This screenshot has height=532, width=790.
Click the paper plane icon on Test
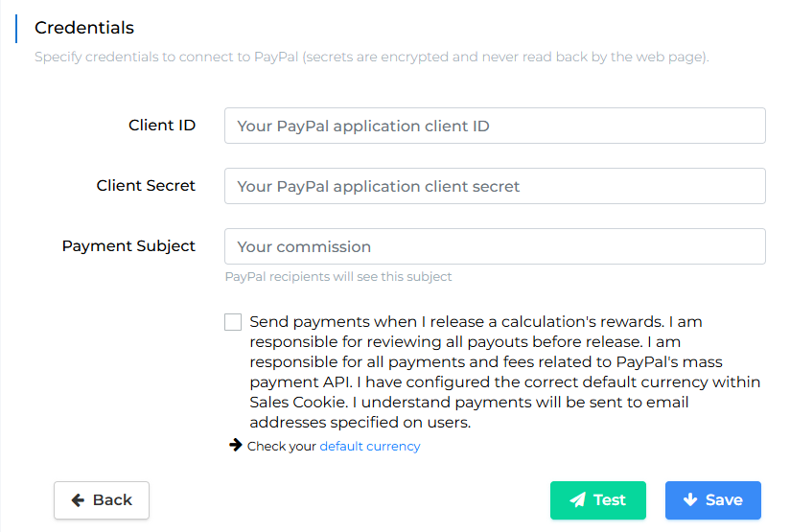[x=577, y=499]
